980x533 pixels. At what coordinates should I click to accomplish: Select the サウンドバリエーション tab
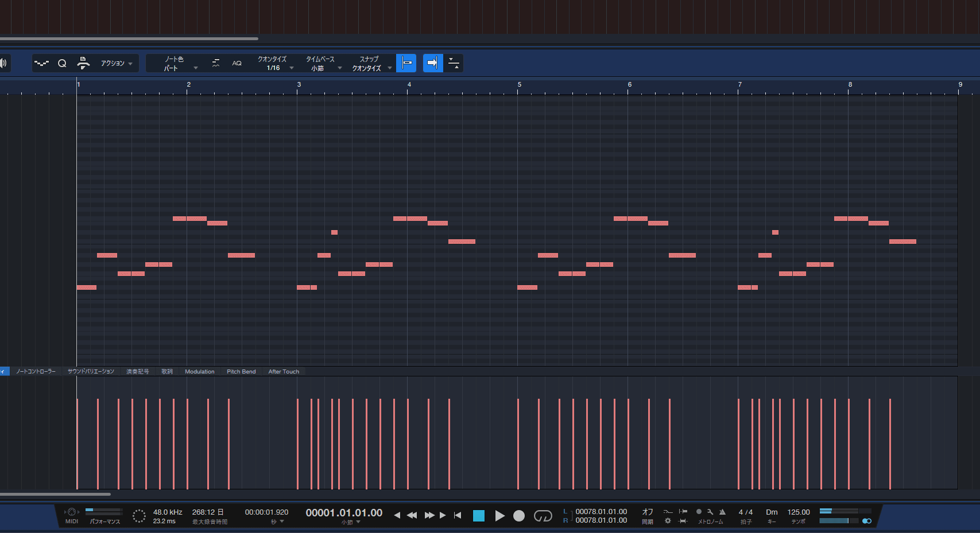(91, 372)
